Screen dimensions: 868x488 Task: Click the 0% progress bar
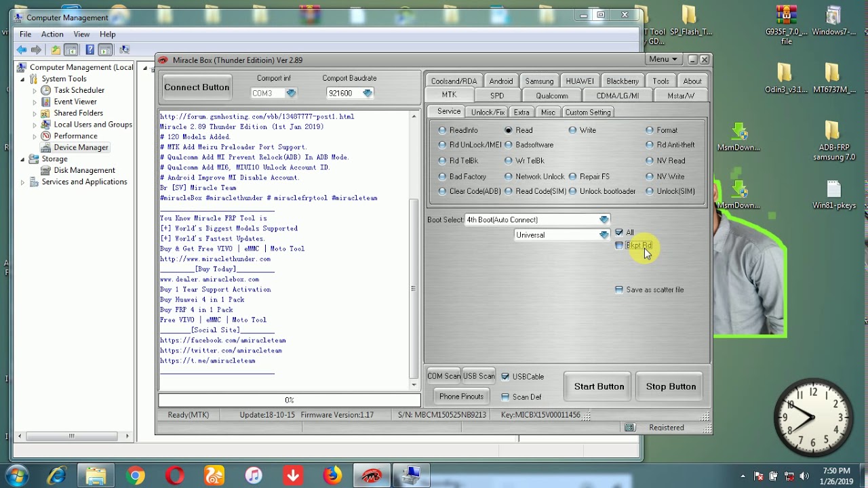(290, 401)
